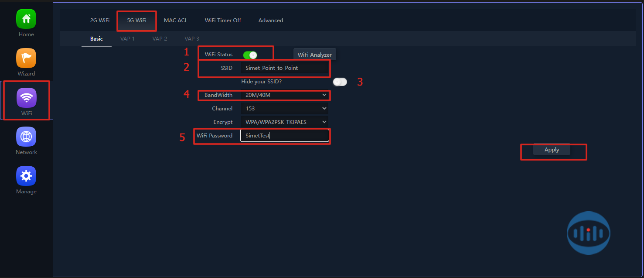Switch to the 5G WiFi tab
This screenshot has height=278, width=644.
point(136,21)
